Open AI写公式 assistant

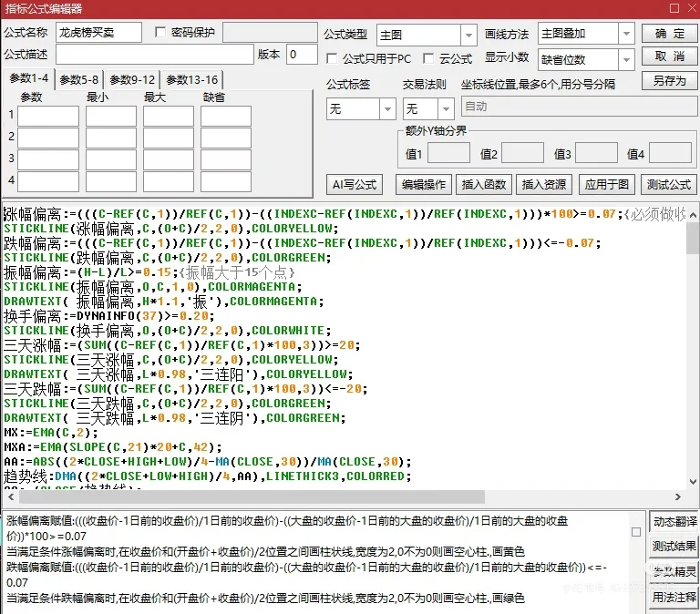355,184
